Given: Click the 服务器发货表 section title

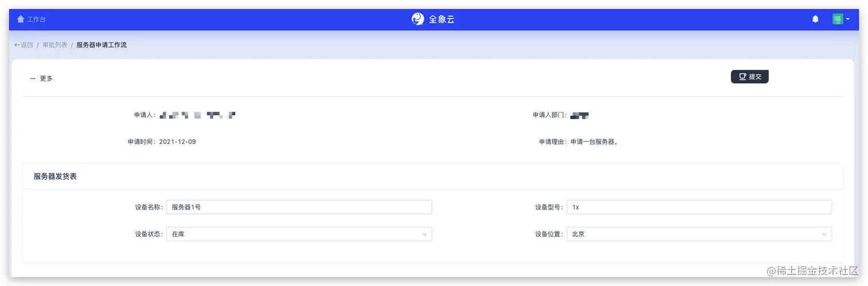Looking at the screenshot, I should (x=55, y=177).
